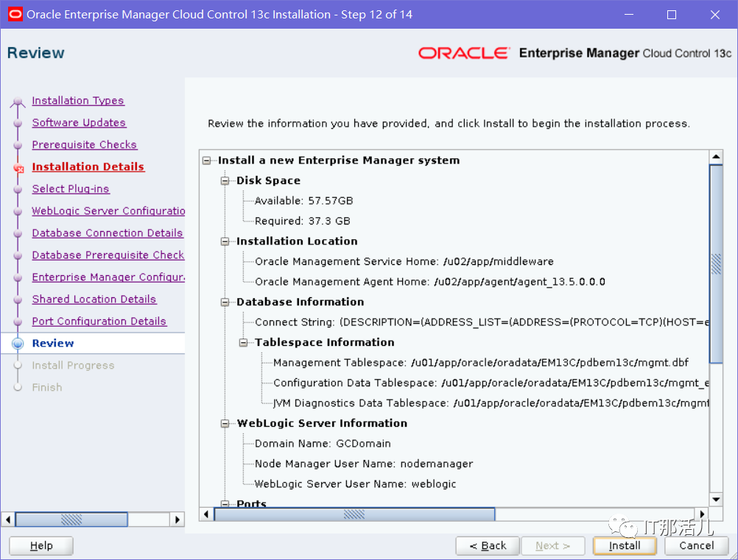Select the Node Manager User Name row

tap(364, 464)
